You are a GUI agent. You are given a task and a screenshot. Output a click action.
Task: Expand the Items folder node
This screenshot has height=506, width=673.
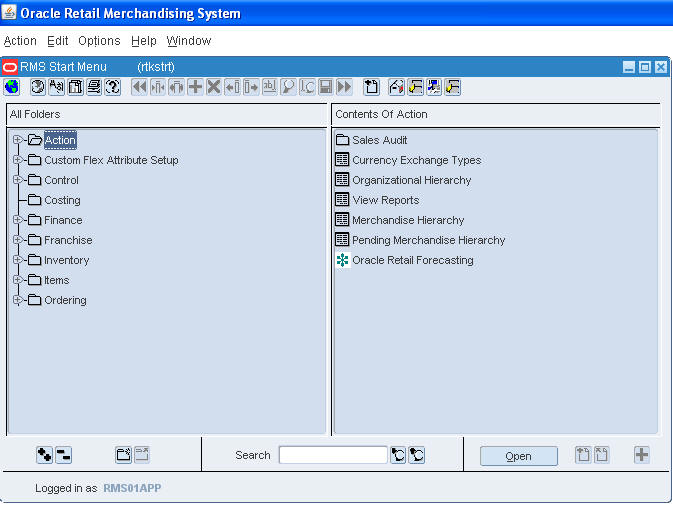[18, 280]
